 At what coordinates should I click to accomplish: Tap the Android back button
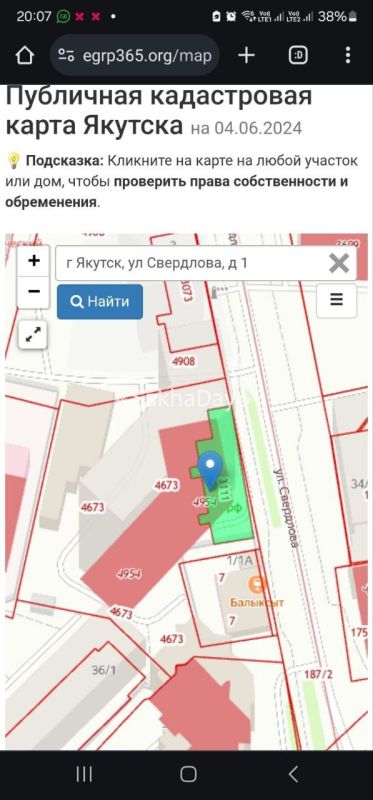293,774
